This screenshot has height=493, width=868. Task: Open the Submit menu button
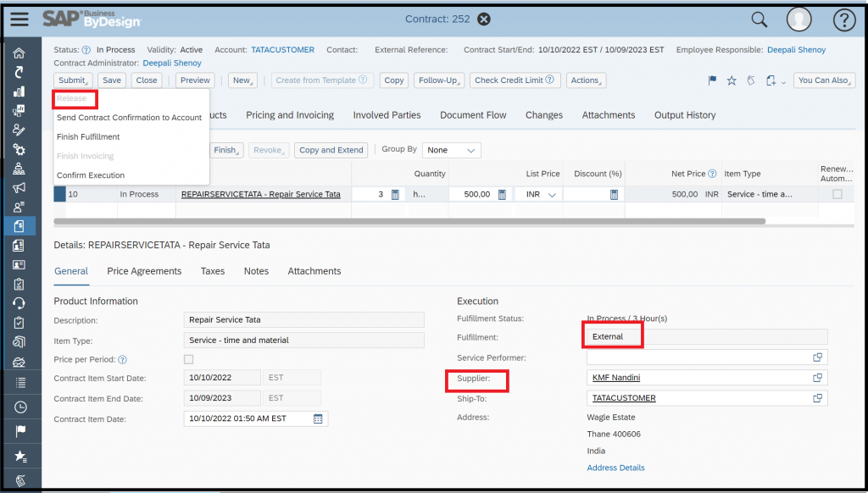pyautogui.click(x=73, y=80)
